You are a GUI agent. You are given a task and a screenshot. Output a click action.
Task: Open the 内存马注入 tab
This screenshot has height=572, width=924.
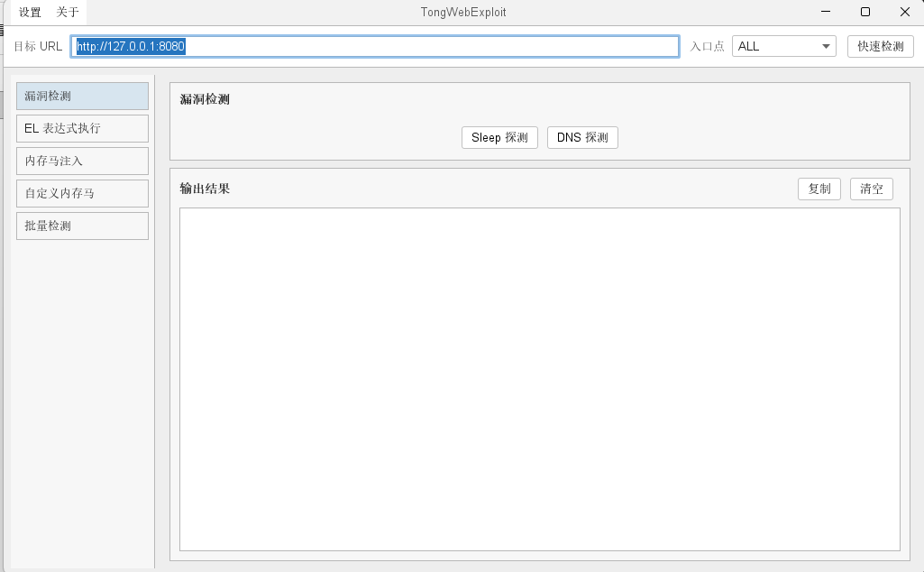(x=83, y=161)
